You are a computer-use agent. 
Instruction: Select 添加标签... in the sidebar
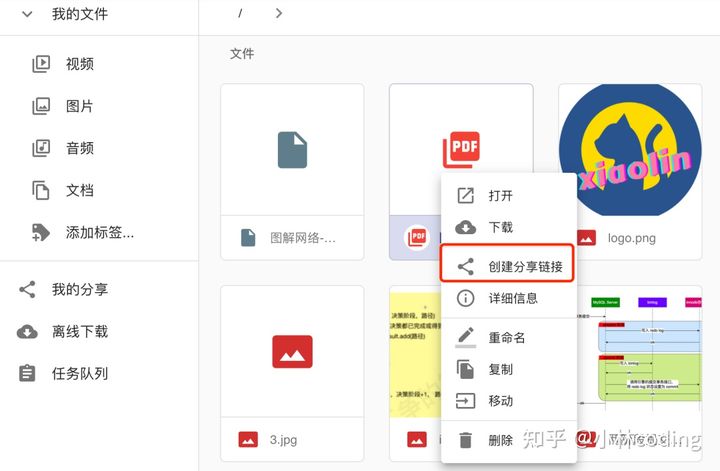[x=100, y=232]
